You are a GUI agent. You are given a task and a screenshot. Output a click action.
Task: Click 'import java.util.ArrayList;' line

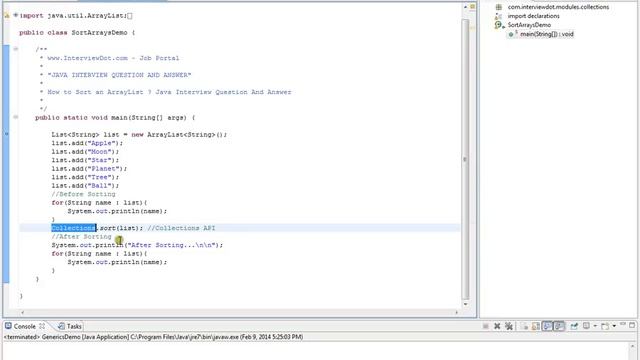coord(73,16)
